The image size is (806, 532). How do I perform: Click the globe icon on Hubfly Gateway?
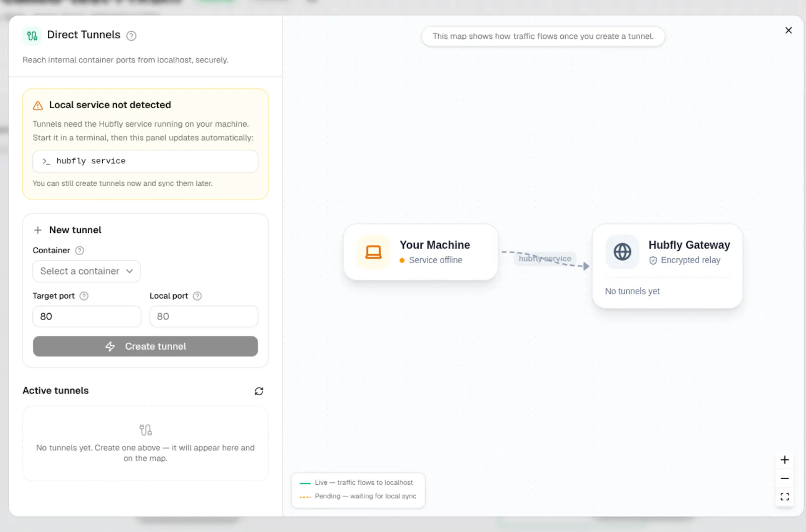622,252
